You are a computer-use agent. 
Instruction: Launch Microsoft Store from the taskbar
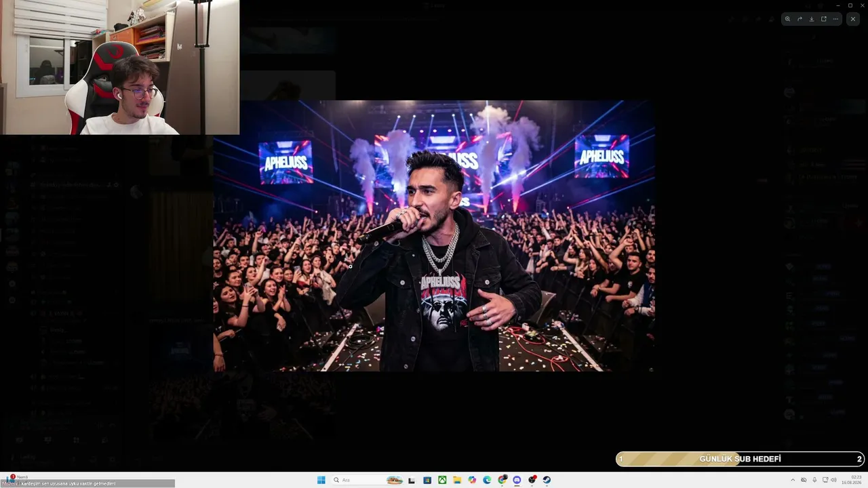pos(427,480)
